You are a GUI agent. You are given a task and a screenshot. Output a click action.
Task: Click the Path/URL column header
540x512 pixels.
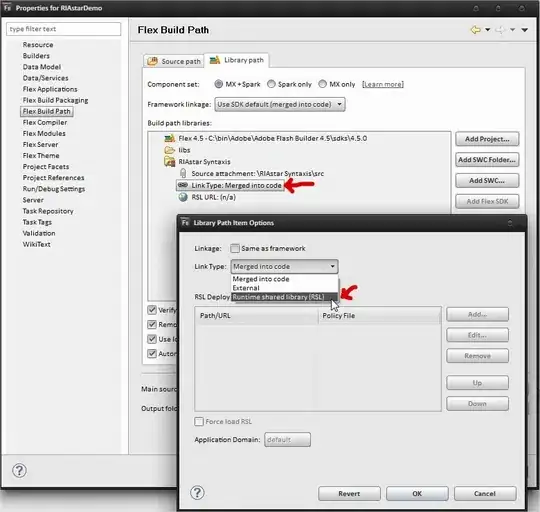pyautogui.click(x=257, y=316)
